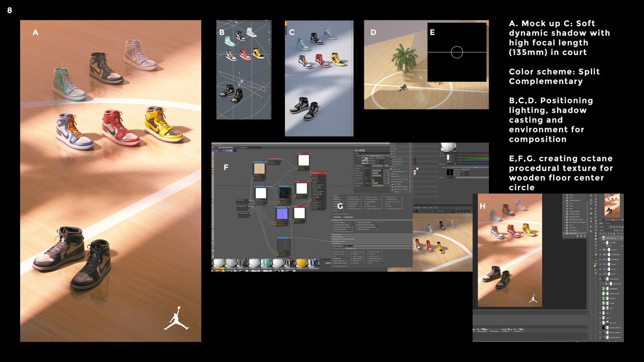Click the Search field in node editor
The width and height of the screenshot is (644, 362).
point(254,147)
